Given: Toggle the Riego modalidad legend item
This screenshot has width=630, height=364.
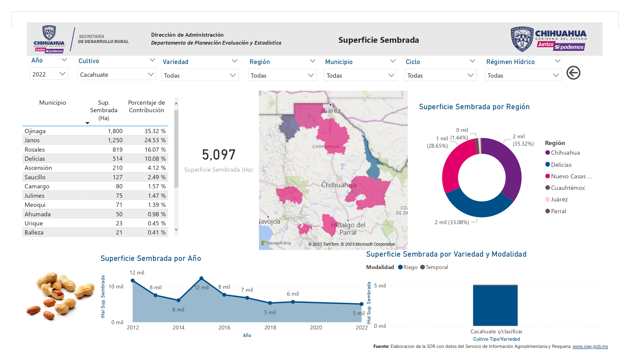Looking at the screenshot, I should [x=408, y=267].
